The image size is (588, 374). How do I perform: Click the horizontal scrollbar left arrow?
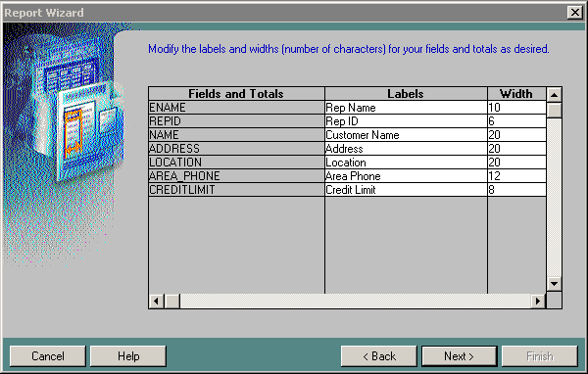click(157, 301)
